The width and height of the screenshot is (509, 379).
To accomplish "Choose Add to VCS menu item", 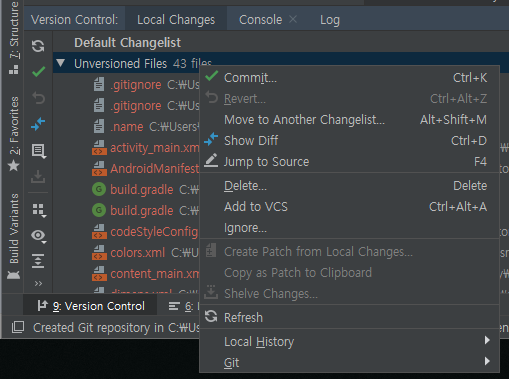I will (349, 207).
